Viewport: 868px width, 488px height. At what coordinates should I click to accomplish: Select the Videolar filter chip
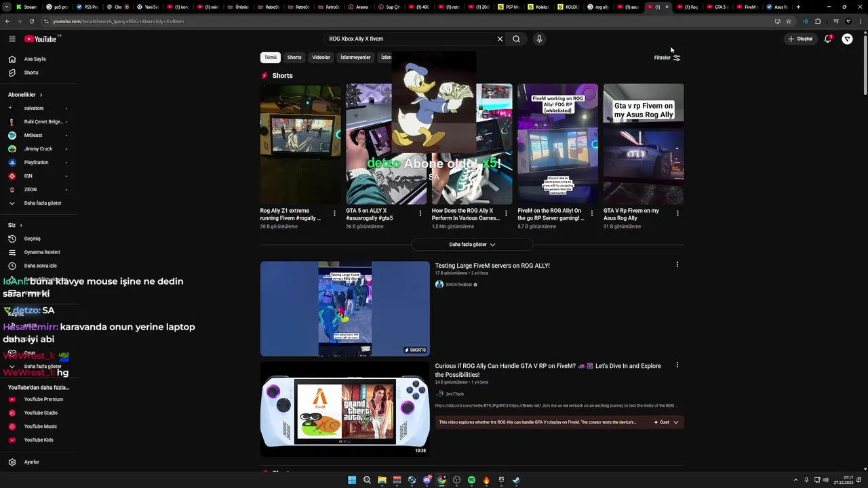point(321,58)
